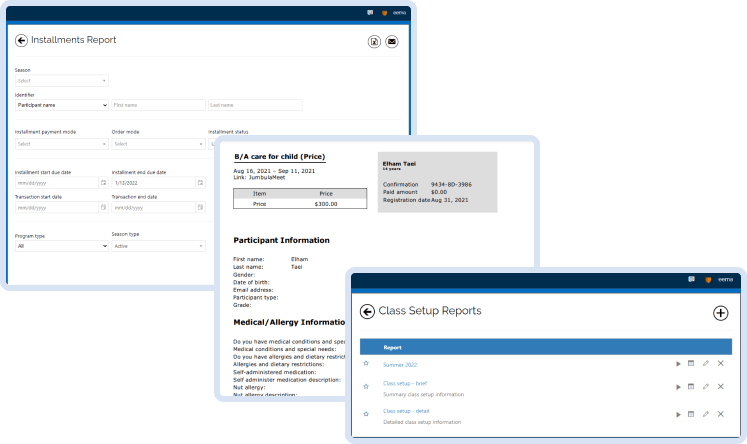Click Link: JumbulaMeet text

point(259,177)
